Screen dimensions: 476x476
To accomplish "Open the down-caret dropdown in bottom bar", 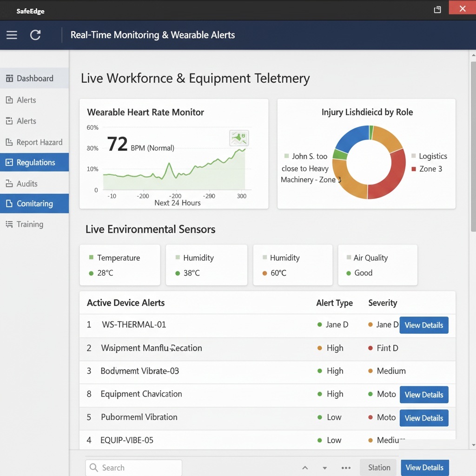I will pyautogui.click(x=325, y=468).
